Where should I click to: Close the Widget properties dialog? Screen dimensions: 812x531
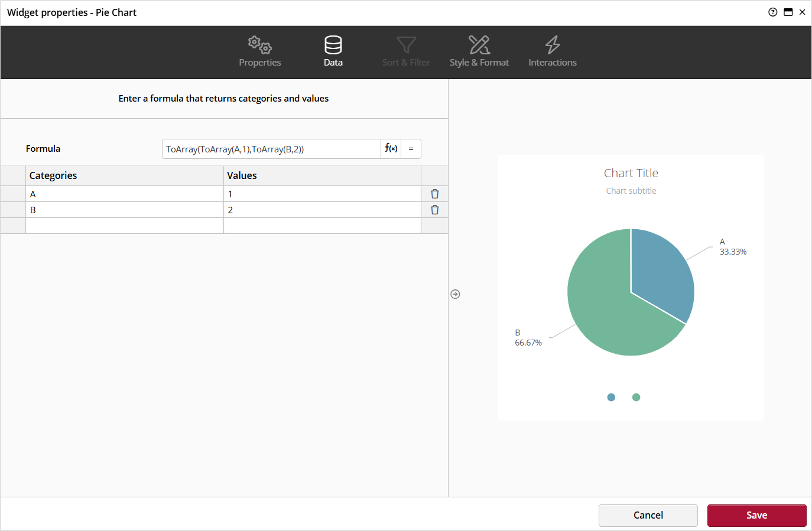[x=803, y=12]
